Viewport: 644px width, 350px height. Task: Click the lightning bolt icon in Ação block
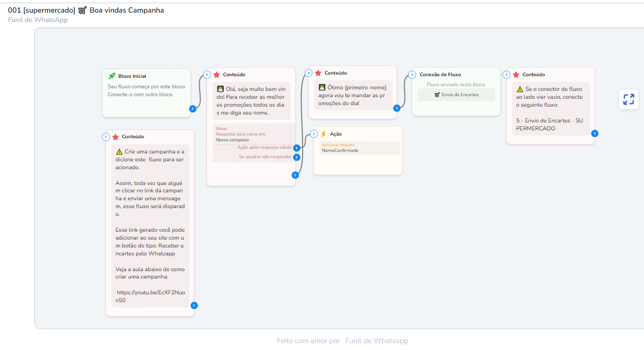pyautogui.click(x=324, y=134)
